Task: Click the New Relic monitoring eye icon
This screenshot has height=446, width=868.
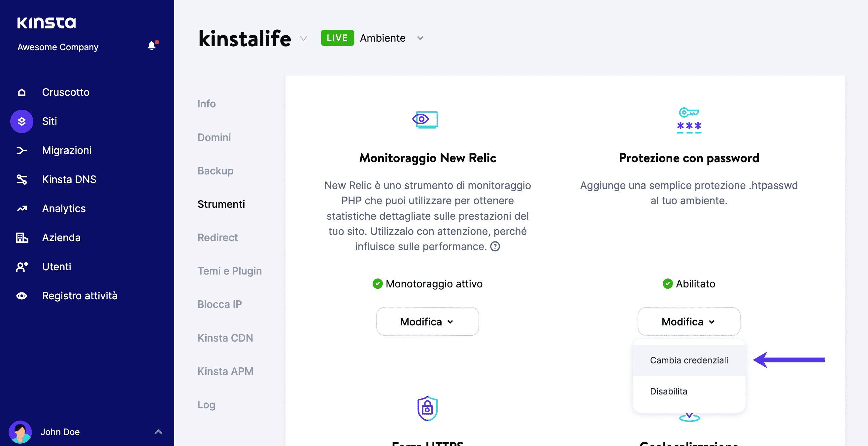Action: (x=425, y=119)
